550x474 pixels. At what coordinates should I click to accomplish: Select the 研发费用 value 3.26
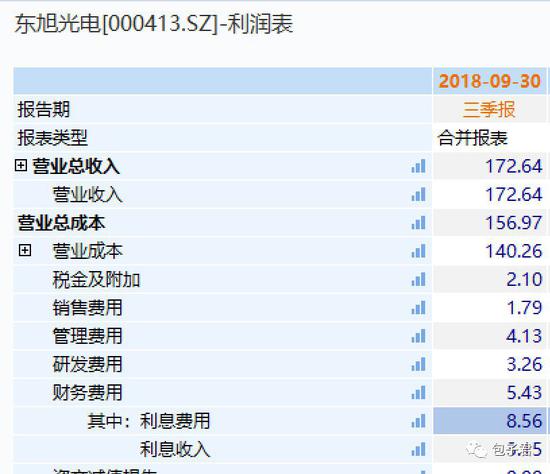click(490, 365)
